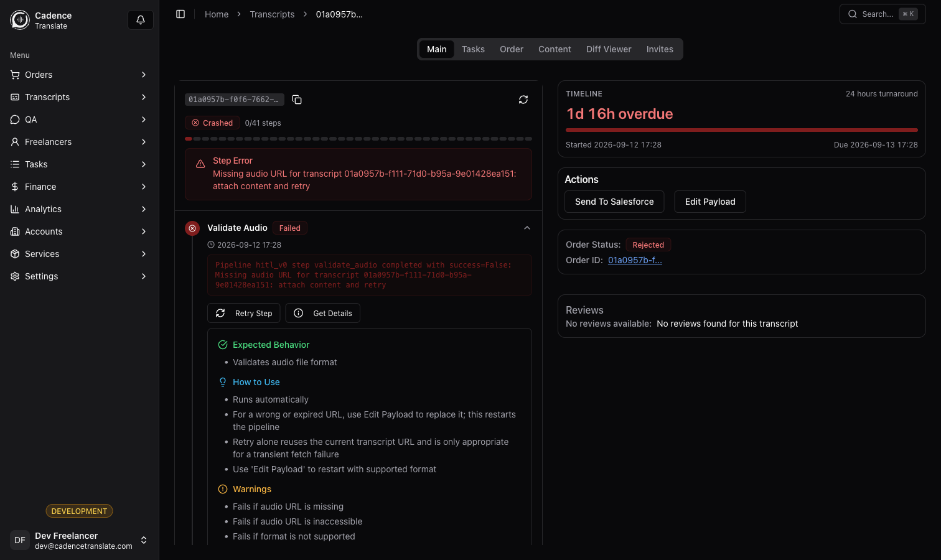941x560 pixels.
Task: Click the Settings gear icon
Action: 15,276
